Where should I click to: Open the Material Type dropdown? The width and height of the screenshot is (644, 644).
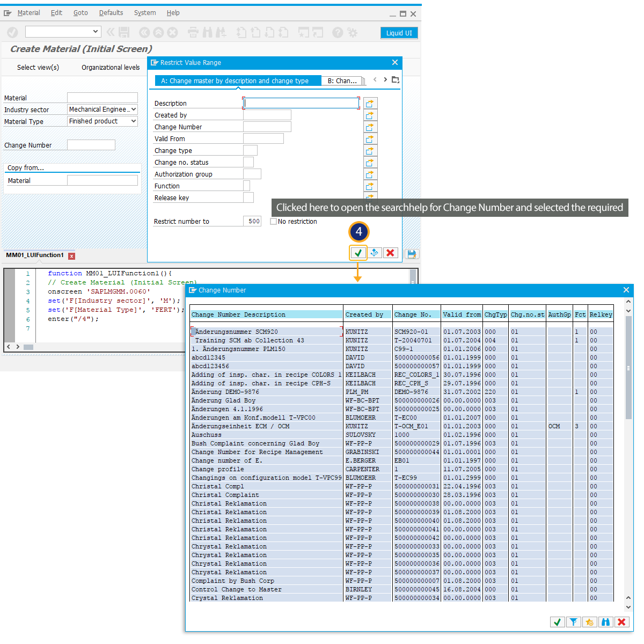[134, 121]
